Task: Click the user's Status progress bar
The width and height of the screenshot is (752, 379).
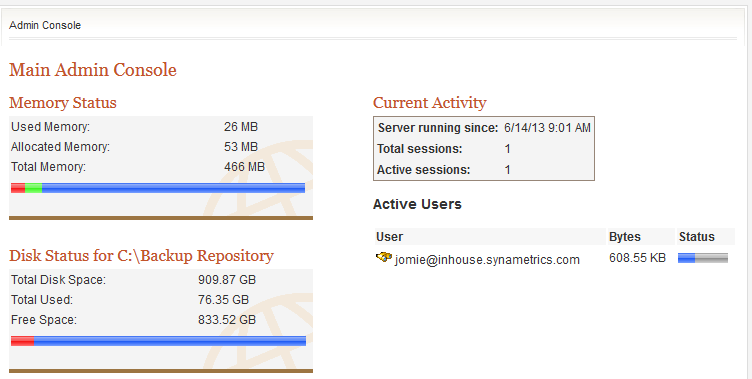Action: click(703, 258)
